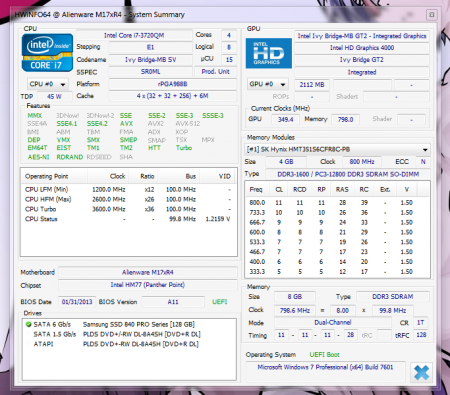This screenshot has height=395, width=450.
Task: Open the GPU #0 selector dropdown
Action: 268,84
